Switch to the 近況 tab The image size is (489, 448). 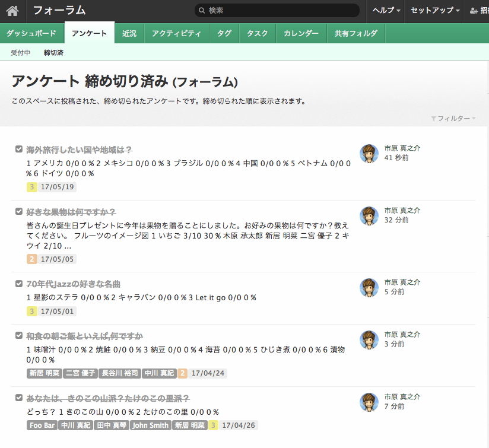[x=129, y=33]
